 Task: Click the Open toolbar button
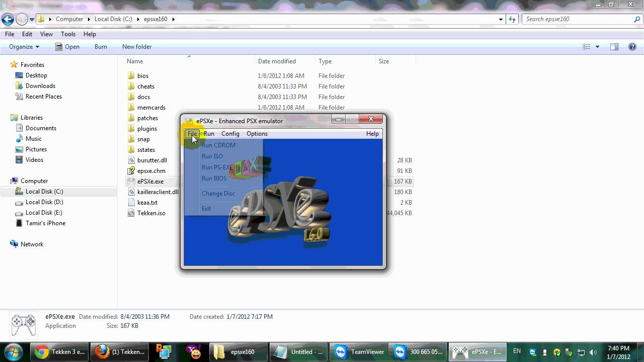[67, 47]
